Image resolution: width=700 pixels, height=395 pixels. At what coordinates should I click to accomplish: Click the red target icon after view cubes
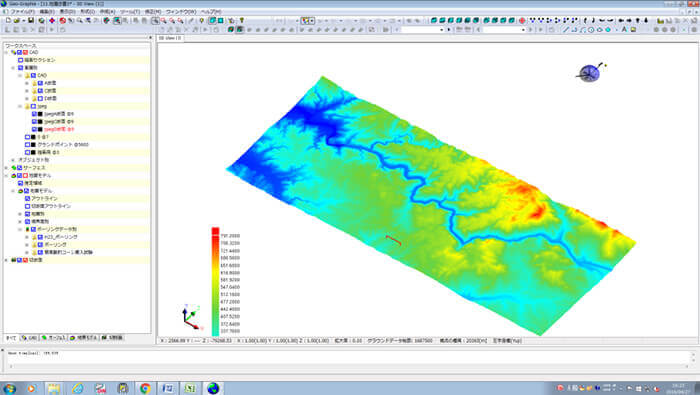point(521,21)
